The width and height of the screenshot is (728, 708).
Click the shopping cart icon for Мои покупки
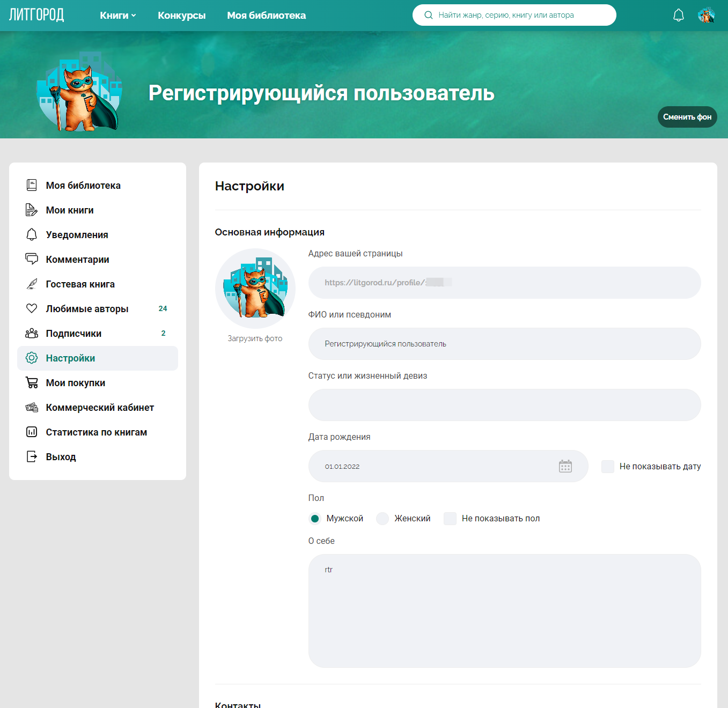[x=32, y=382]
